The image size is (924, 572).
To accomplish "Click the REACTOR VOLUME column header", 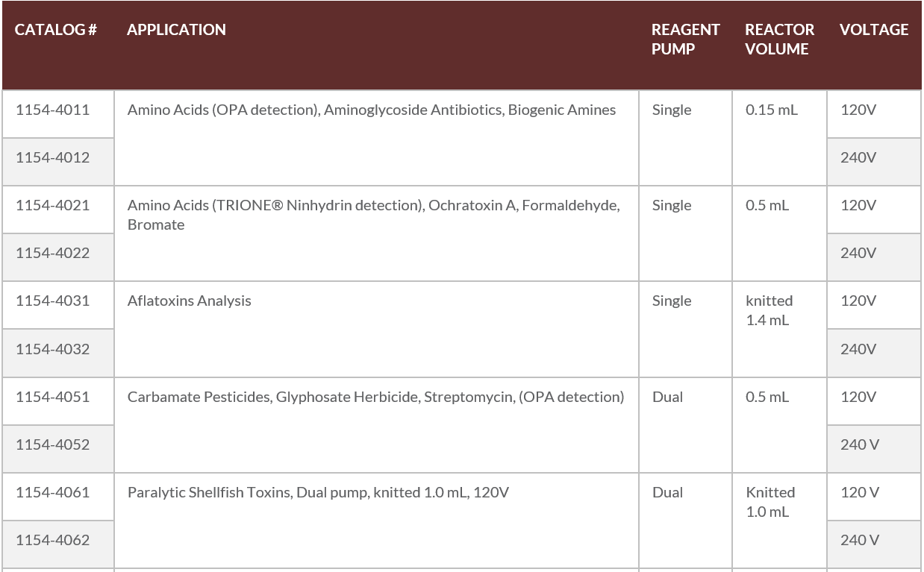I will click(779, 40).
